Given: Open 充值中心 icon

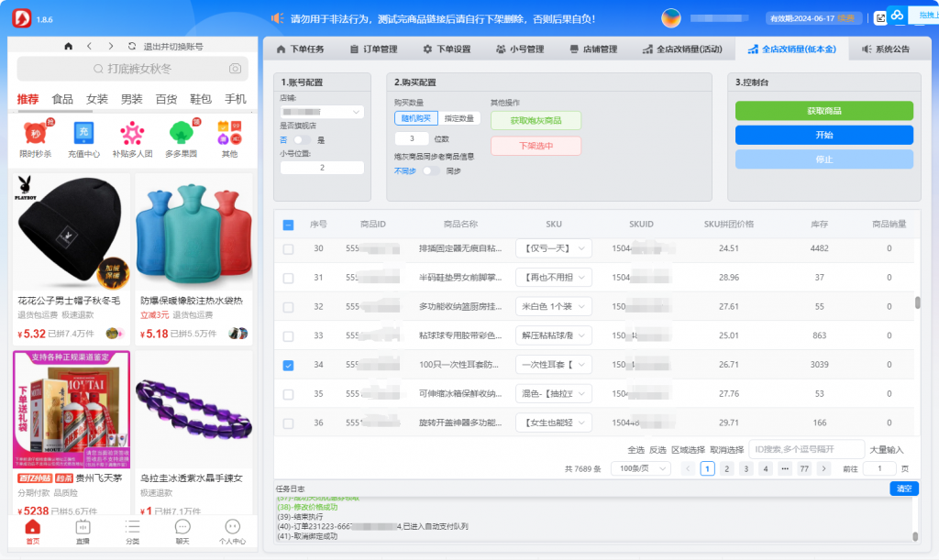Looking at the screenshot, I should 83,133.
